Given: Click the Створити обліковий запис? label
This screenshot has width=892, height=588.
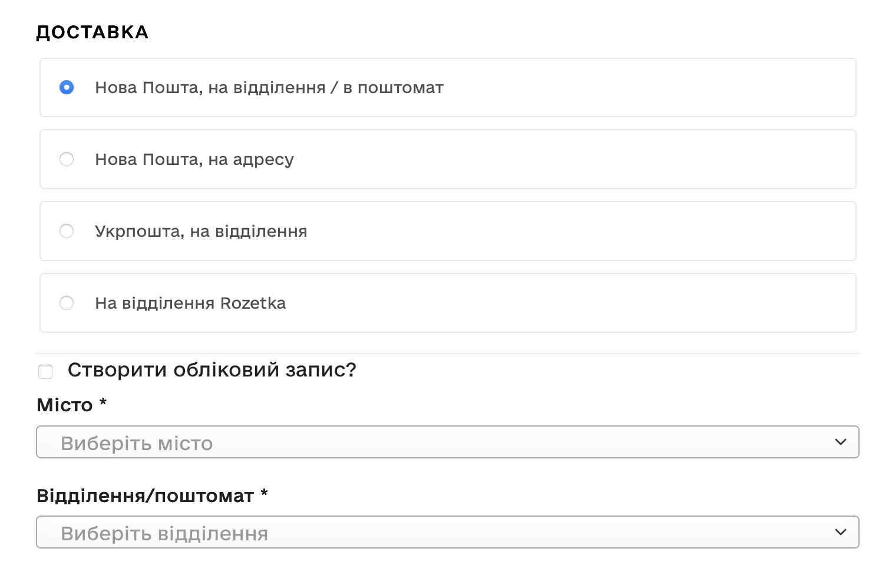Looking at the screenshot, I should point(212,370).
